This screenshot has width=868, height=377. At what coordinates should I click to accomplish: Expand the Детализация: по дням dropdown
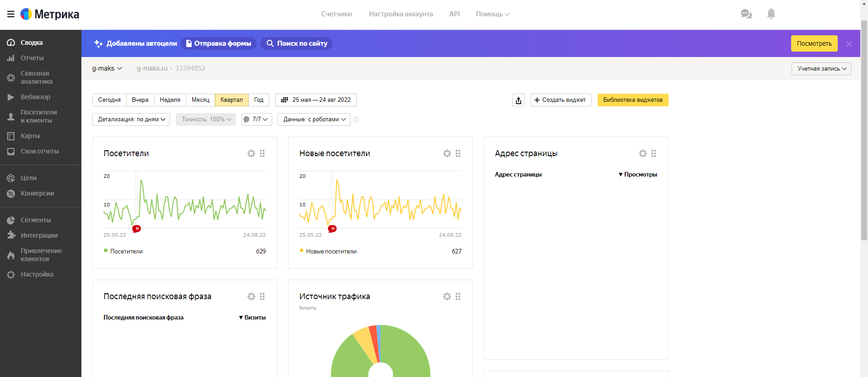tap(131, 119)
